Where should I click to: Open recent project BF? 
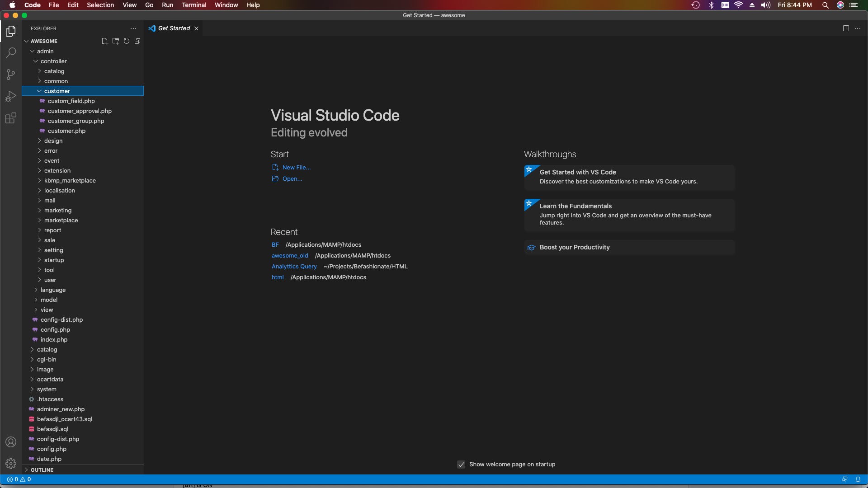275,245
